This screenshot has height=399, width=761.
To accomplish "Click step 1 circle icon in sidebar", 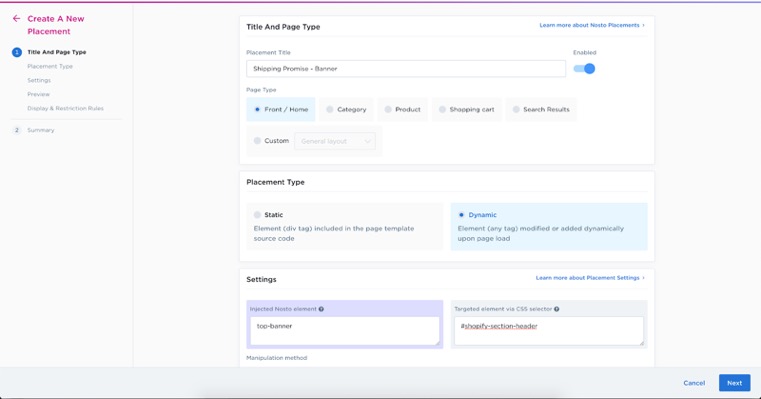I will click(17, 52).
